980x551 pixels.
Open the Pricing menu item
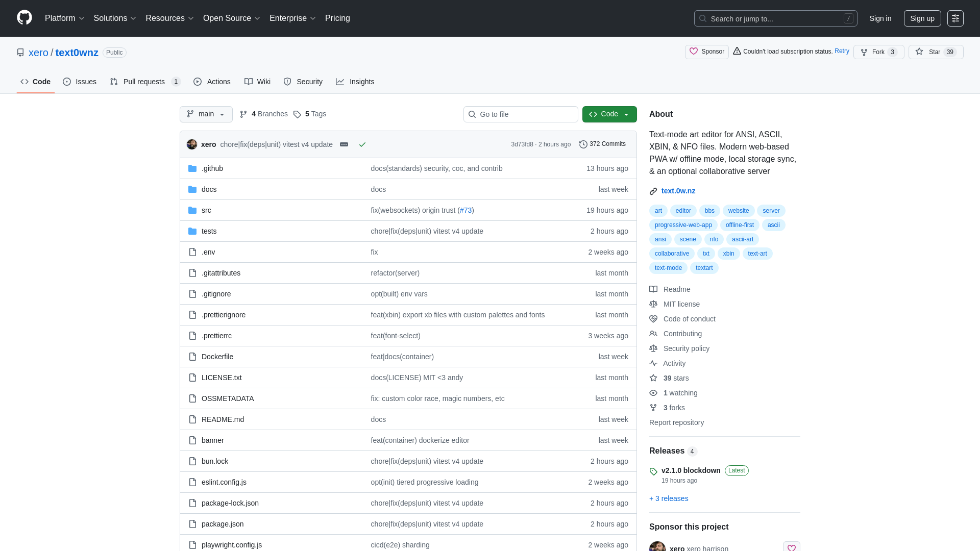click(x=337, y=18)
